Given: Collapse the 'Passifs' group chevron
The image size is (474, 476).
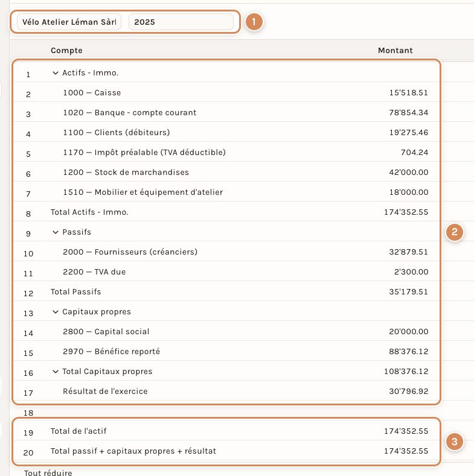Looking at the screenshot, I should click(56, 232).
